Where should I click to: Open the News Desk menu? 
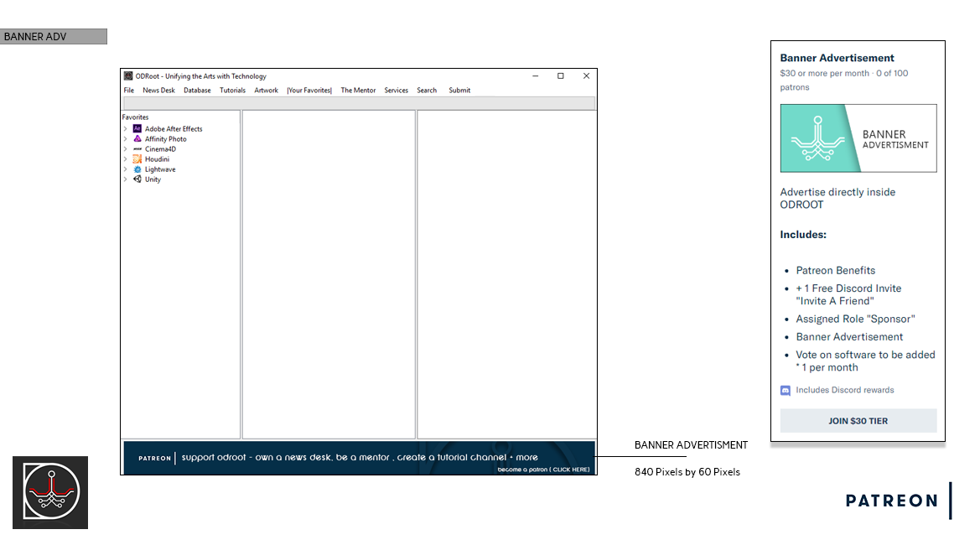coord(158,91)
